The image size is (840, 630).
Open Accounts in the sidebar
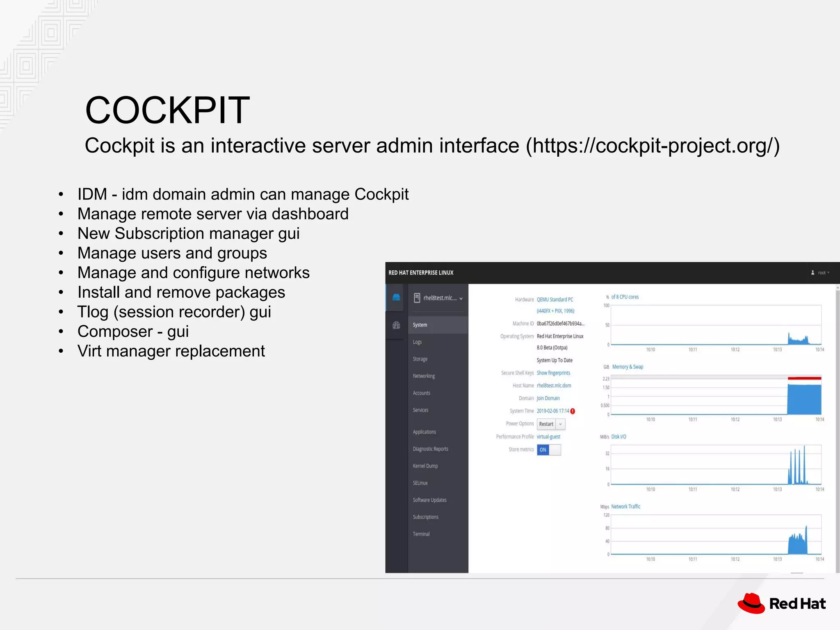[x=438, y=393]
